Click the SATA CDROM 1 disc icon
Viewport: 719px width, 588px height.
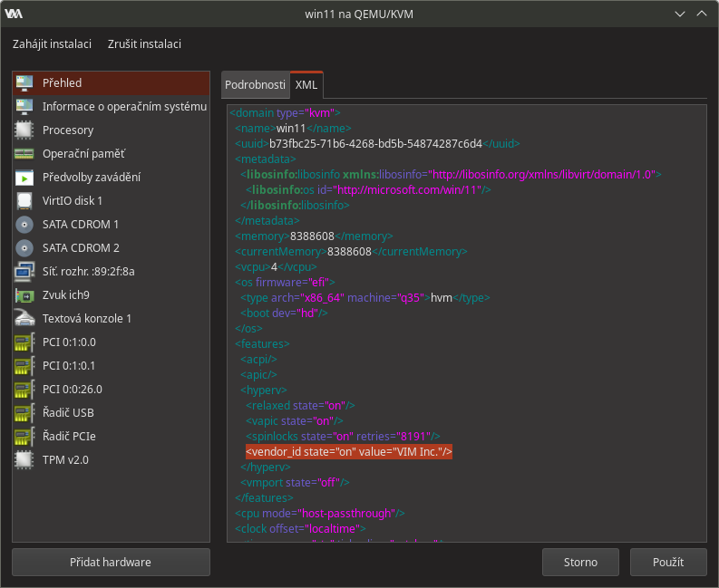click(x=24, y=225)
